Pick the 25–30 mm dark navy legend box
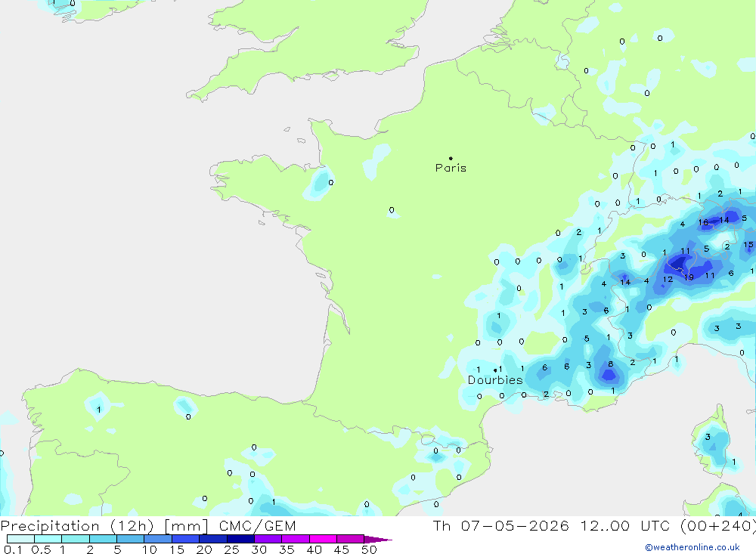The height and width of the screenshot is (554, 756). pyautogui.click(x=240, y=539)
